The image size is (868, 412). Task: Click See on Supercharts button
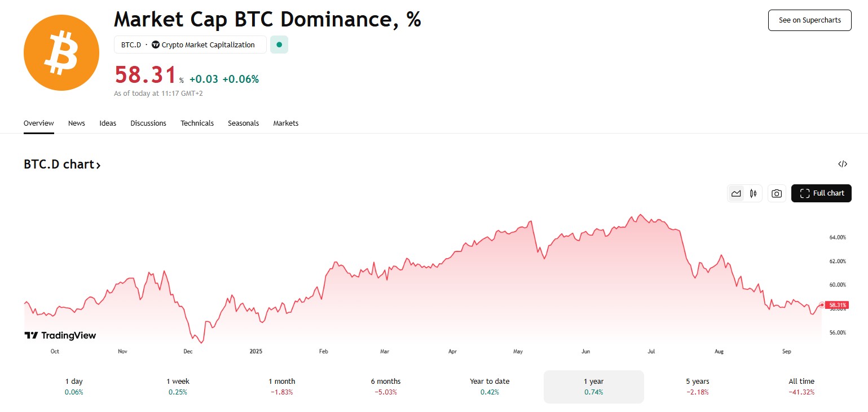[809, 20]
